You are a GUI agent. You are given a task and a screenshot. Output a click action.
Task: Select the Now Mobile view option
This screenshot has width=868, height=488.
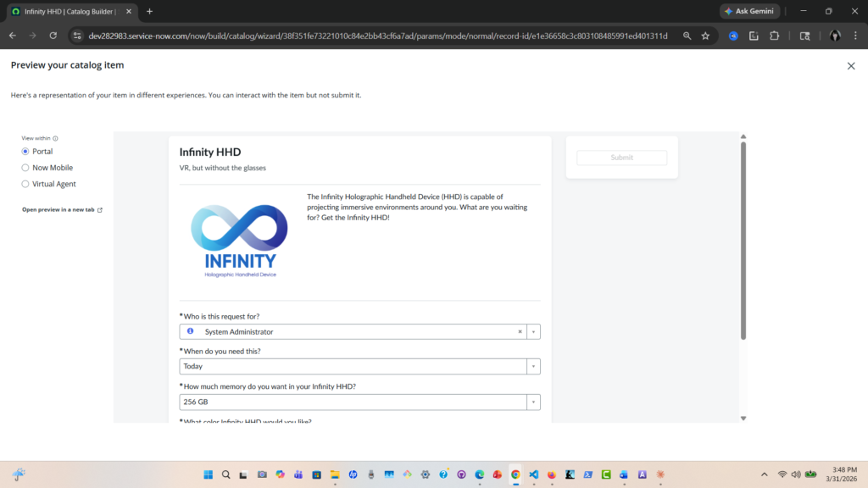pos(25,168)
